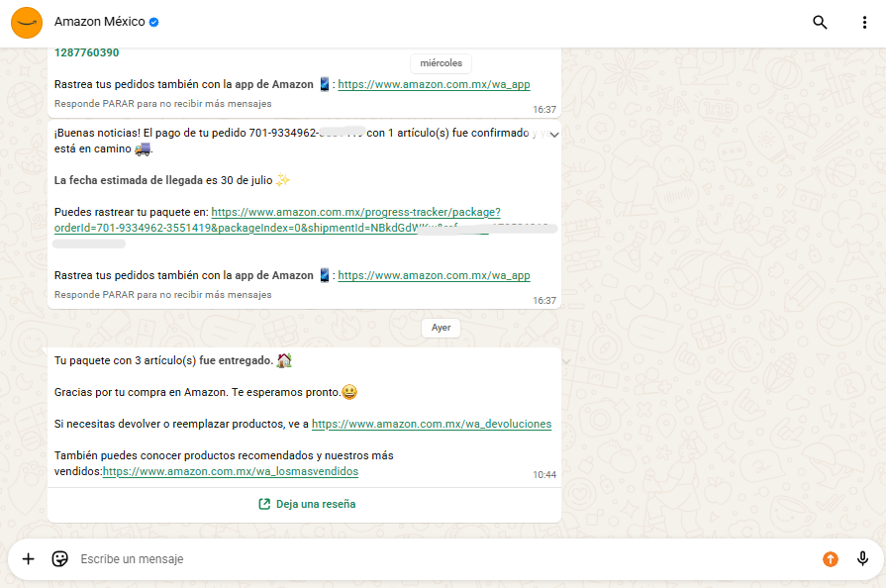
Task: Open the wa_devoluciones returns link
Action: pos(432,424)
